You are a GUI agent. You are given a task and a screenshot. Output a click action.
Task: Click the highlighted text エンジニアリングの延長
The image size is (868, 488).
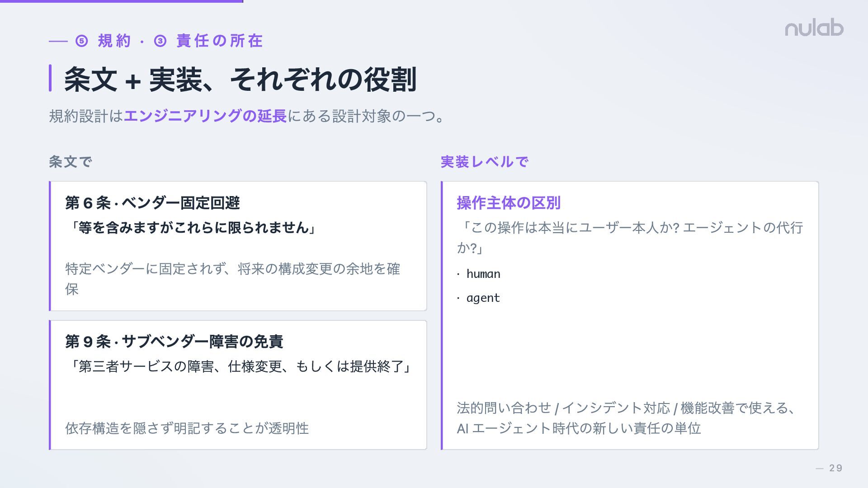pos(205,116)
